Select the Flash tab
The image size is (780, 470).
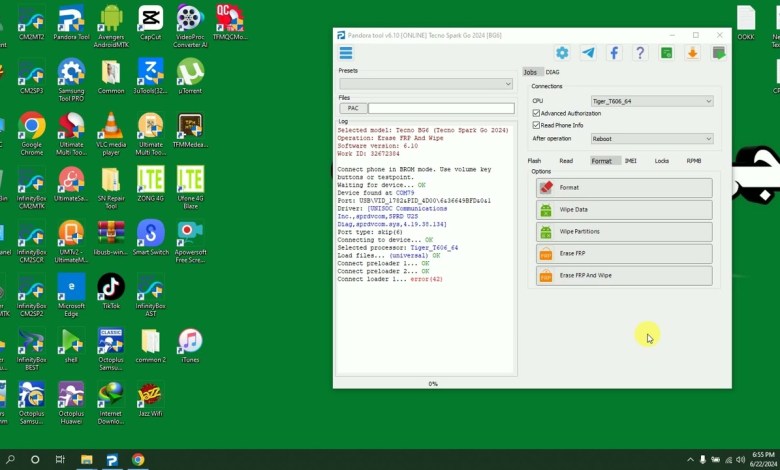[x=534, y=161]
